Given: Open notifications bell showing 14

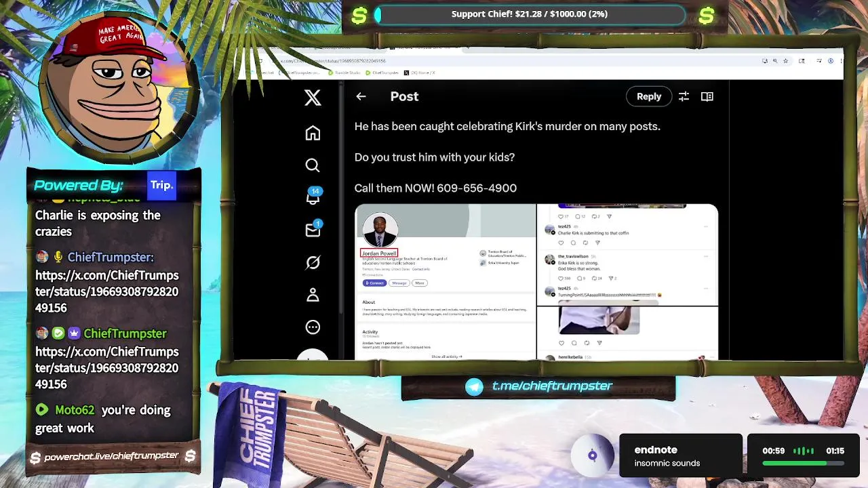Looking at the screenshot, I should click(x=313, y=197).
